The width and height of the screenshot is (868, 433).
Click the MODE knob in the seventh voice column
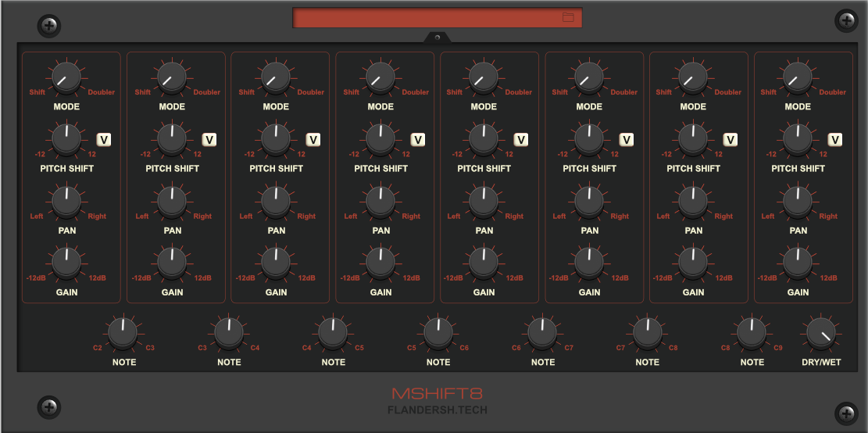point(693,77)
